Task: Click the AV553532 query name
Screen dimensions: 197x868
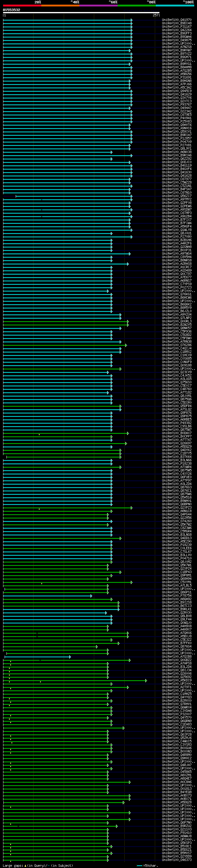Action: coord(11,10)
